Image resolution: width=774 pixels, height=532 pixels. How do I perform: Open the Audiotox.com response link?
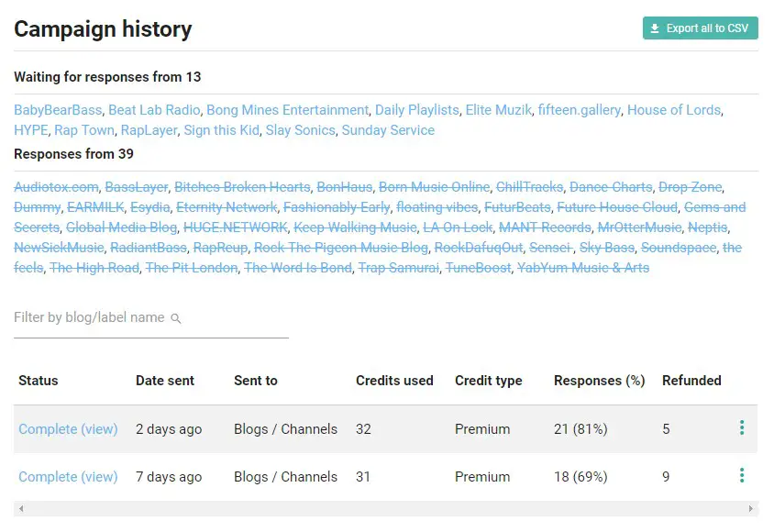[56, 186]
